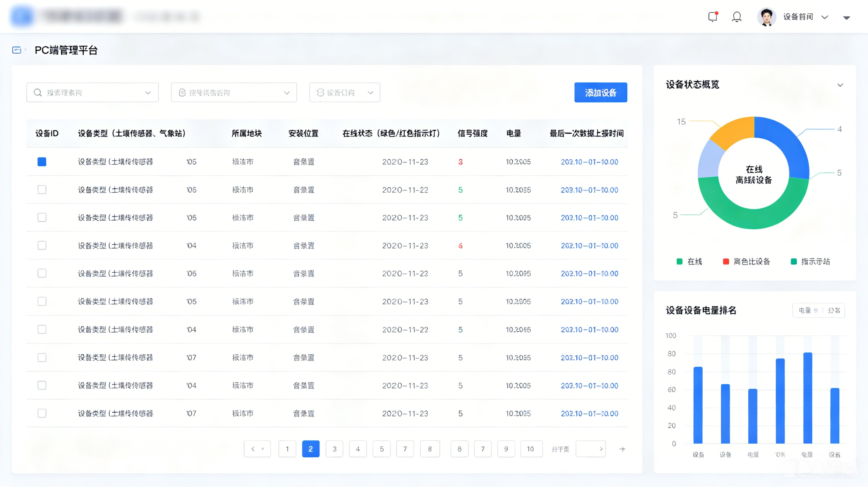Click current page 2 button
The image size is (868, 487).
[311, 449]
